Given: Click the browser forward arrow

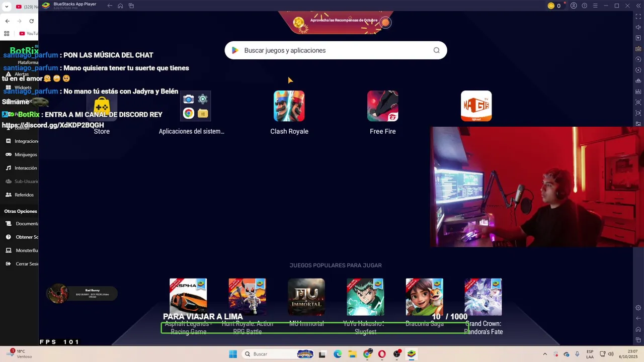Looking at the screenshot, I should 19,21.
